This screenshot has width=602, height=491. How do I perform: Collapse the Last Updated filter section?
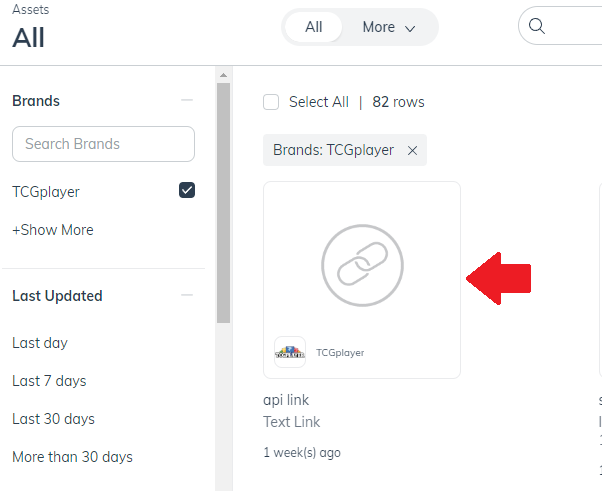187,295
